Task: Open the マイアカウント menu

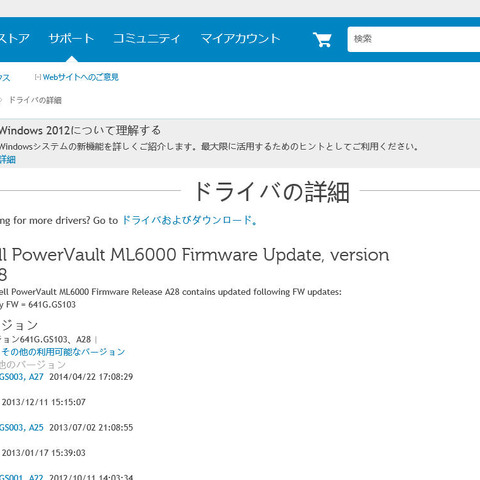Action: tap(240, 38)
